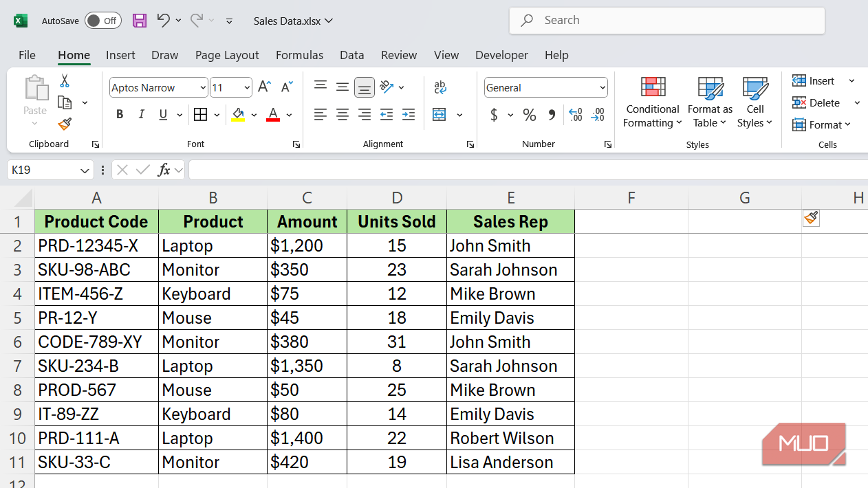Toggle Italic formatting

tap(142, 115)
